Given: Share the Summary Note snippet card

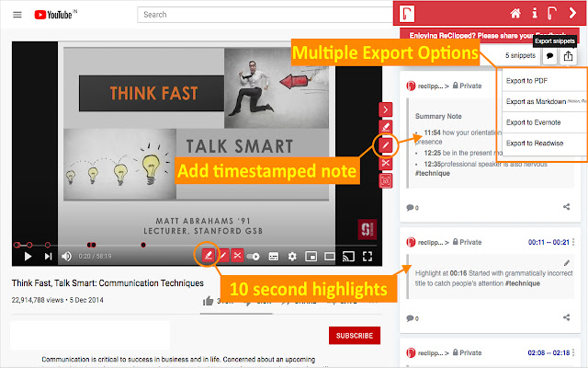Looking at the screenshot, I should point(566,206).
